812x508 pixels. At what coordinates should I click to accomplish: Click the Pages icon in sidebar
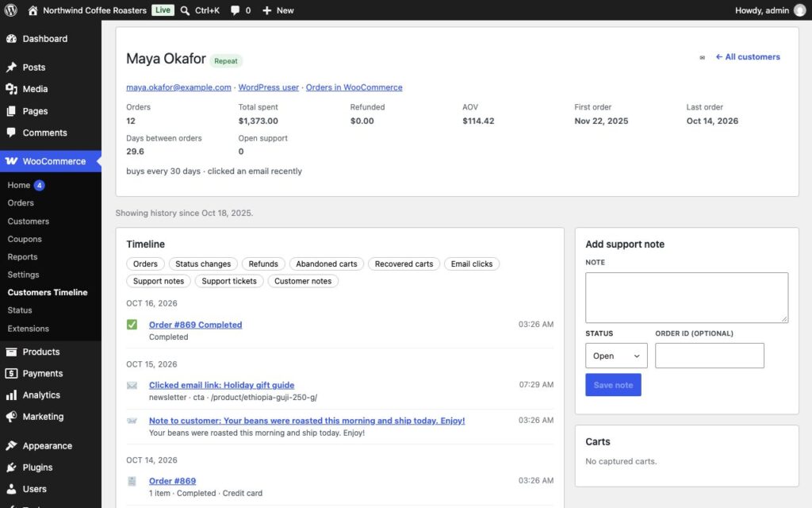click(x=11, y=111)
